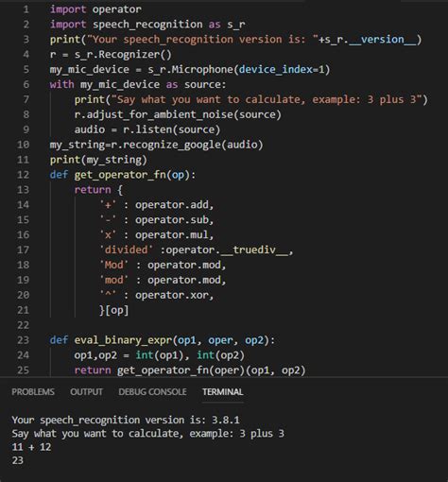Open the OUTPUT panel tab
Viewport: 448px width, 482px height.
[86, 391]
